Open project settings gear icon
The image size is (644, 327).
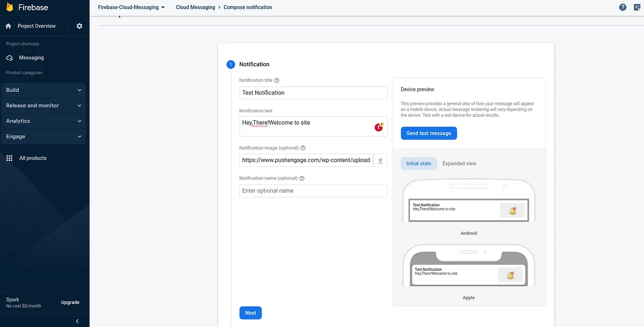tap(80, 26)
